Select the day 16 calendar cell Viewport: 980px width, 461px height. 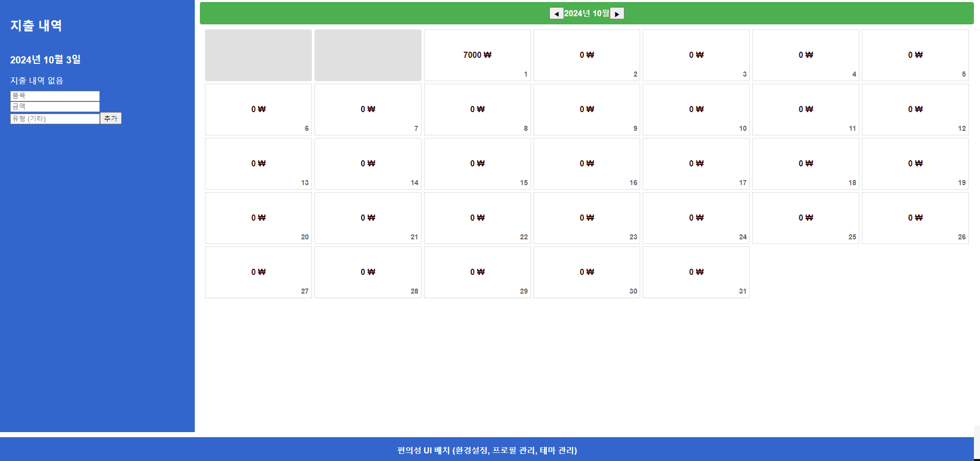(x=587, y=164)
